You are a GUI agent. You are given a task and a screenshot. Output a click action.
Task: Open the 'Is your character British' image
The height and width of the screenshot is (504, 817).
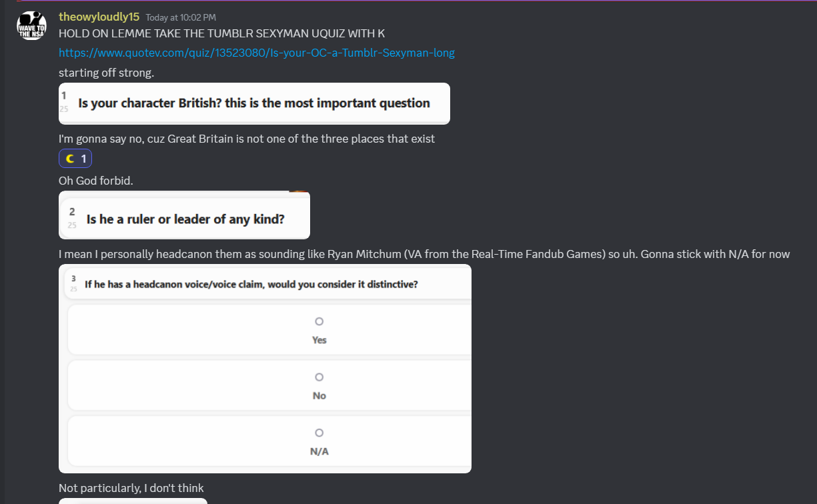tap(254, 103)
